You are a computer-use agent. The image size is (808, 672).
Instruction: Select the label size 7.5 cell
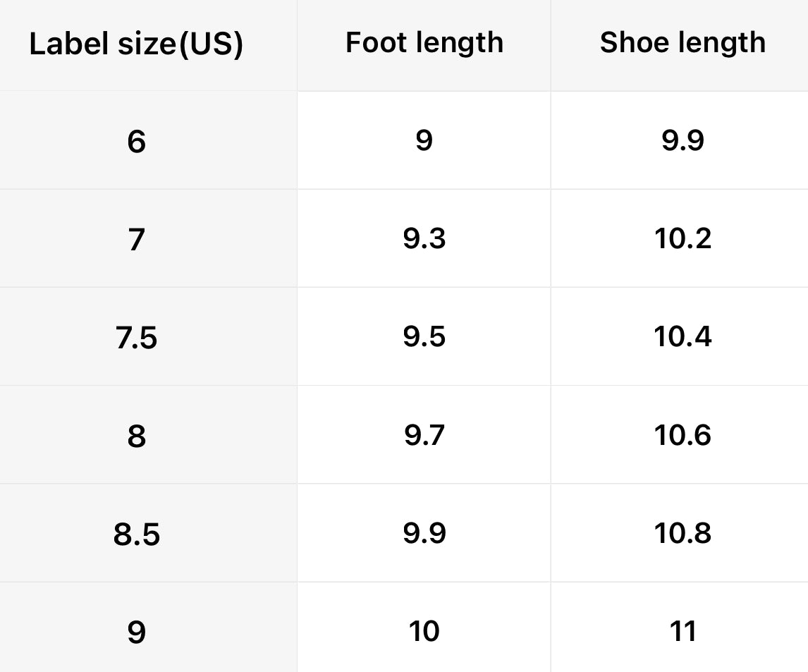tap(137, 338)
